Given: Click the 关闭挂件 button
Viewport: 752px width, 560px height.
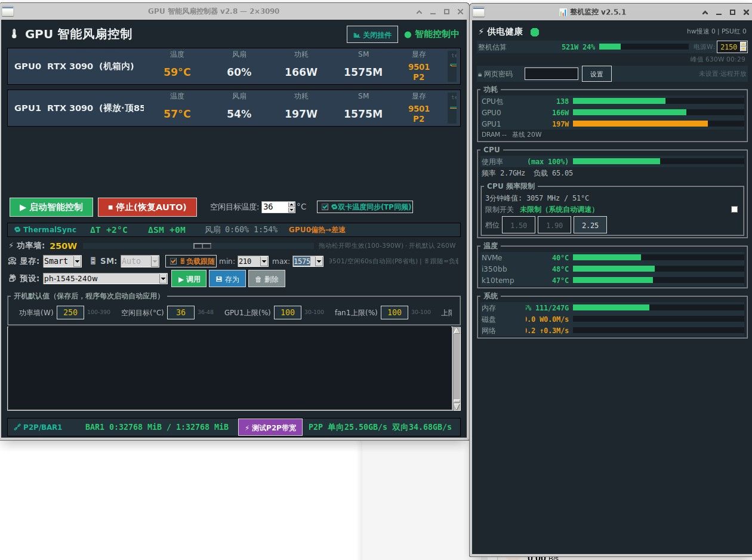Looking at the screenshot, I should pyautogui.click(x=372, y=35).
